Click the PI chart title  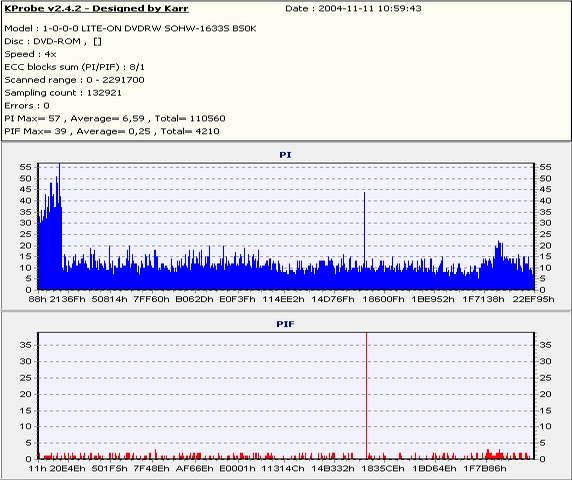[285, 155]
